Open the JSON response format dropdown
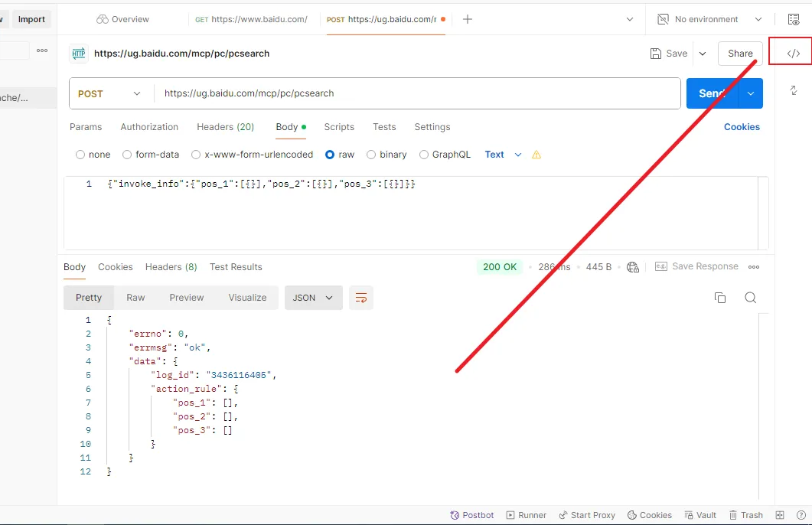The image size is (812, 525). (313, 298)
